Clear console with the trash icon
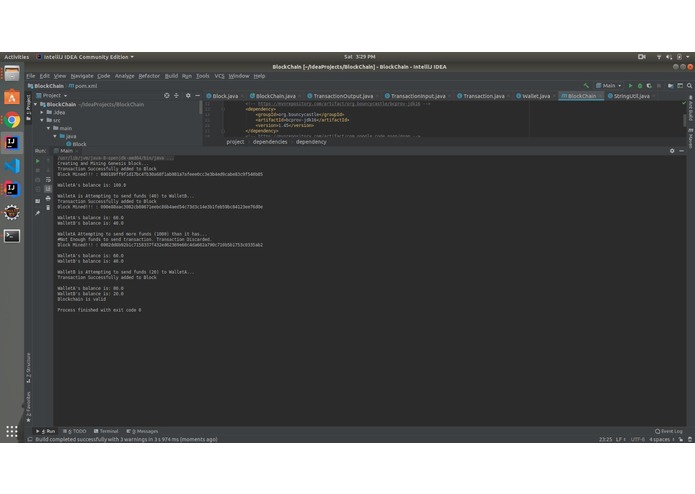This screenshot has width=695, height=494. pyautogui.click(x=48, y=207)
